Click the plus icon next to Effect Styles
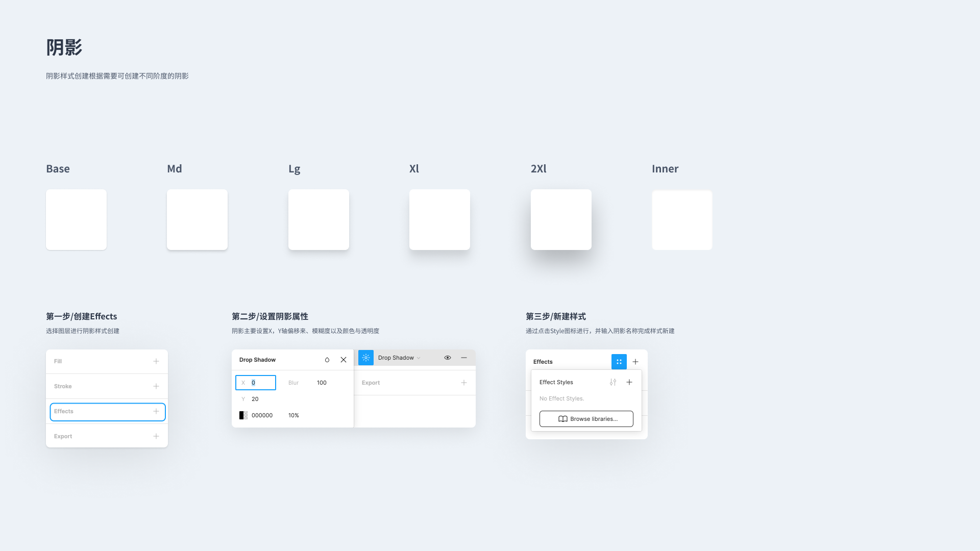The width and height of the screenshot is (980, 551). coord(629,382)
